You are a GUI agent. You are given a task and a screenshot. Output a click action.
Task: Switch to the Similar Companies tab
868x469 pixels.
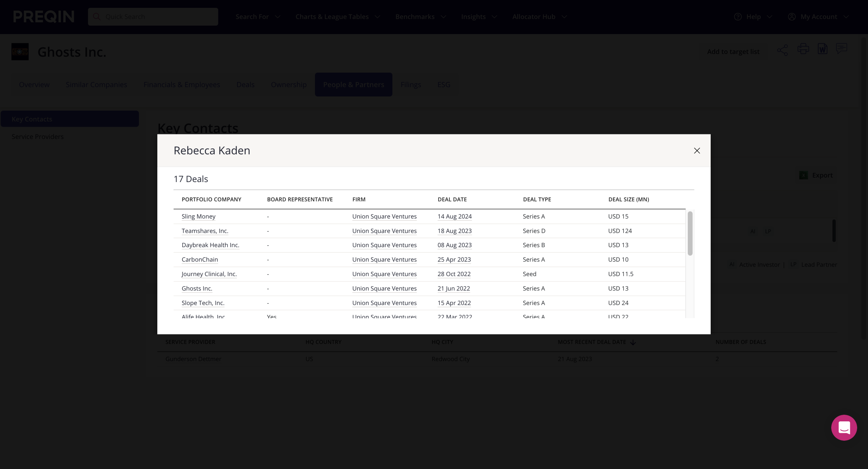click(x=96, y=85)
